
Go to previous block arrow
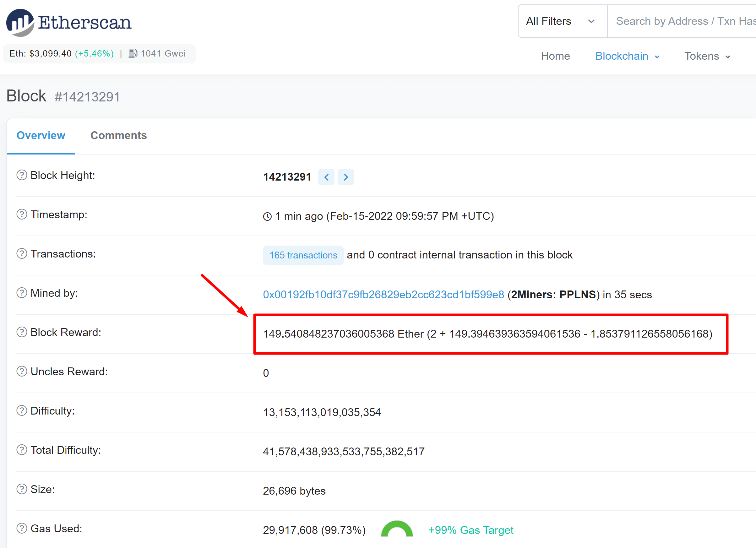pos(326,177)
